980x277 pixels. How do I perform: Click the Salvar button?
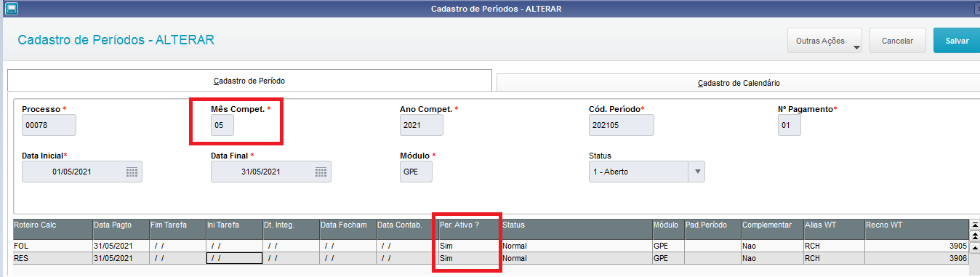(x=957, y=41)
